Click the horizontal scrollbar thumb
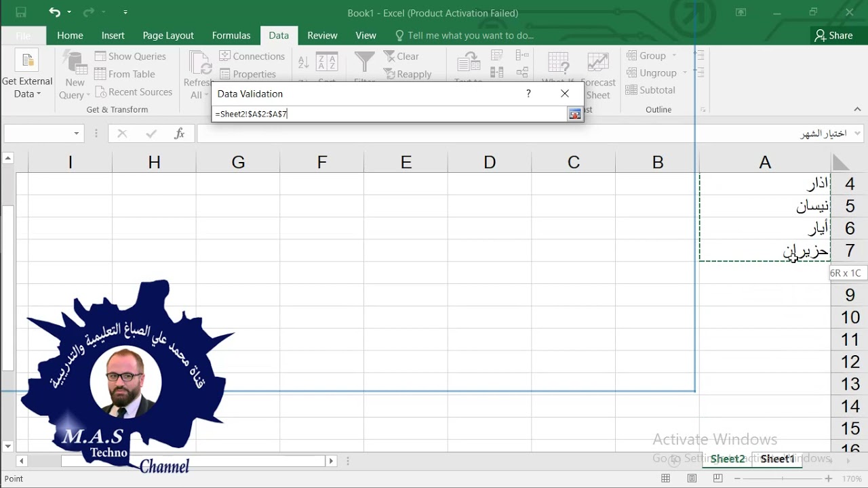Viewport: 868px width, 488px height. tap(193, 461)
